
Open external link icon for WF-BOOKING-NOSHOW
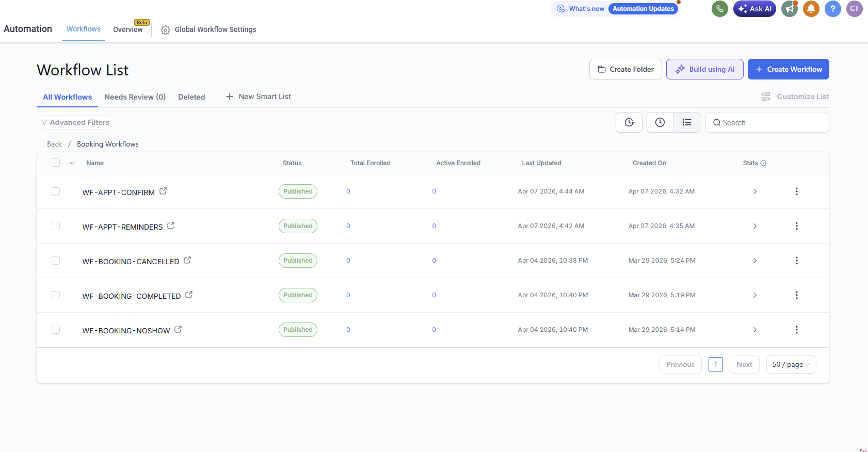[178, 329]
